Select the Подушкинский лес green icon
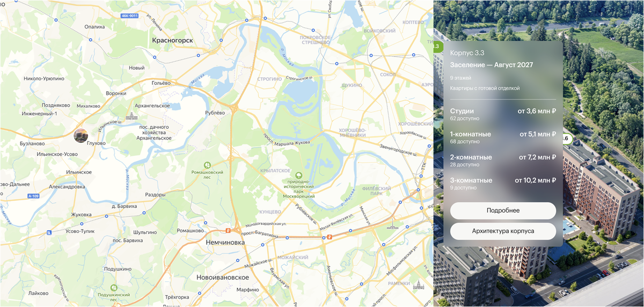Image resolution: width=644 pixels, height=307 pixels. click(113, 288)
